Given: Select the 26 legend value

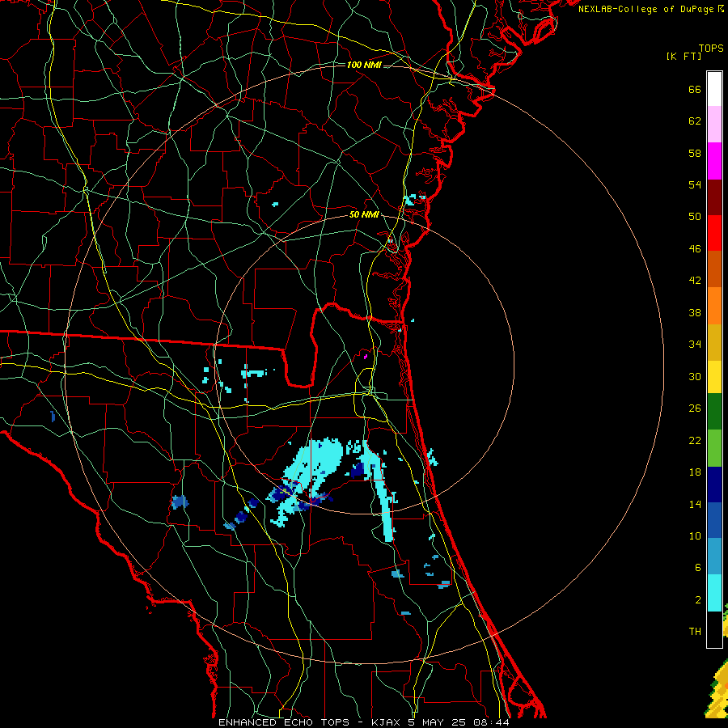Looking at the screenshot, I should tap(695, 408).
